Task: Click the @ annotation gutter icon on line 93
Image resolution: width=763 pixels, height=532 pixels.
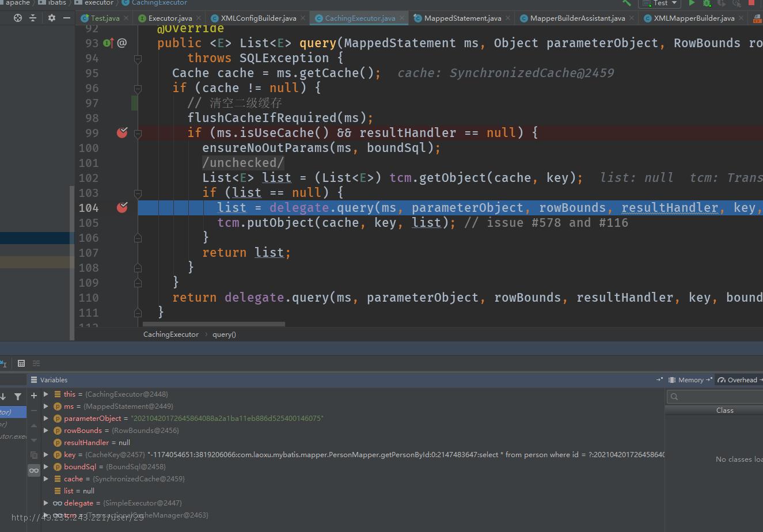Action: (x=122, y=43)
